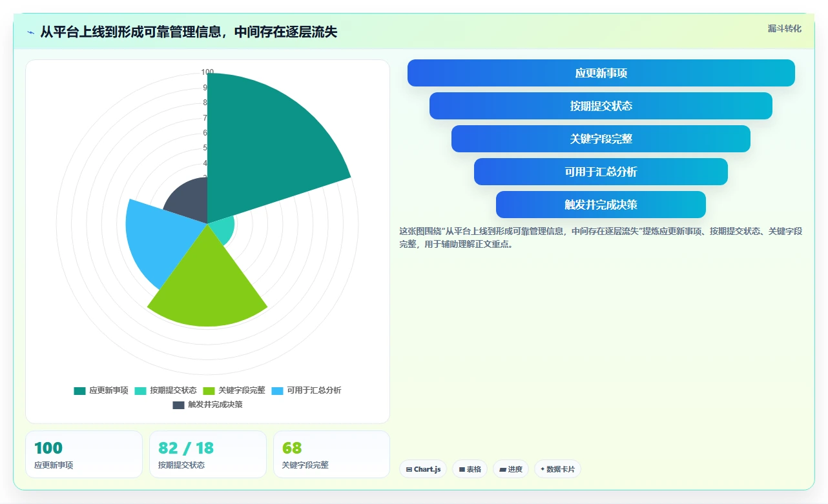Image resolution: width=828 pixels, height=504 pixels.
Task: Click the axis label 100 on chart
Action: [x=207, y=72]
